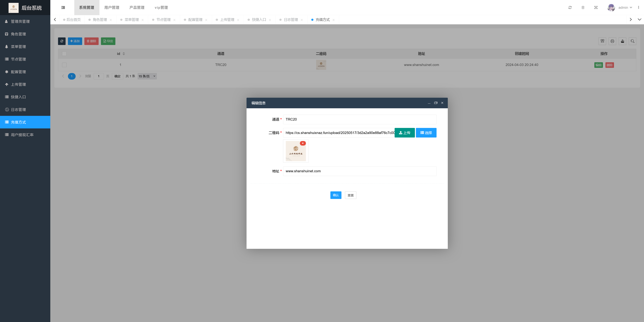The height and width of the screenshot is (322, 644).
Task: Open the 配置管理 tab
Action: pyautogui.click(x=195, y=20)
